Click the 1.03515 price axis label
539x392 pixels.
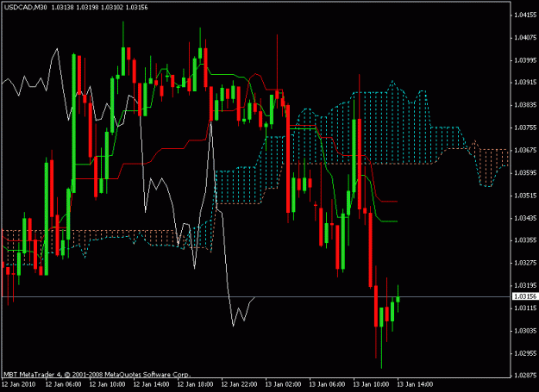coord(525,196)
